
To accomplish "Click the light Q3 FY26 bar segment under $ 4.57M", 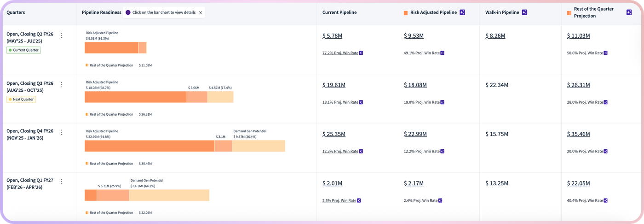I will coord(220,97).
